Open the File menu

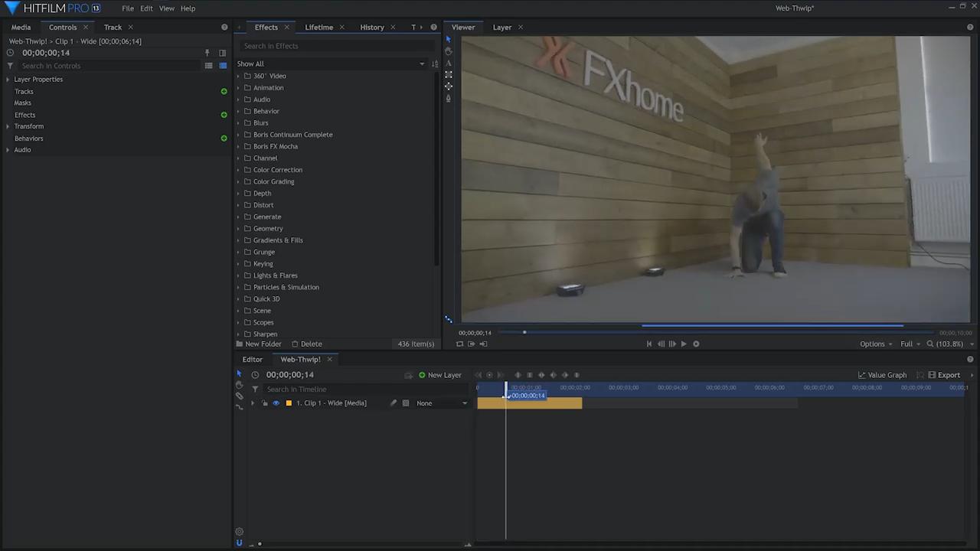pyautogui.click(x=128, y=8)
